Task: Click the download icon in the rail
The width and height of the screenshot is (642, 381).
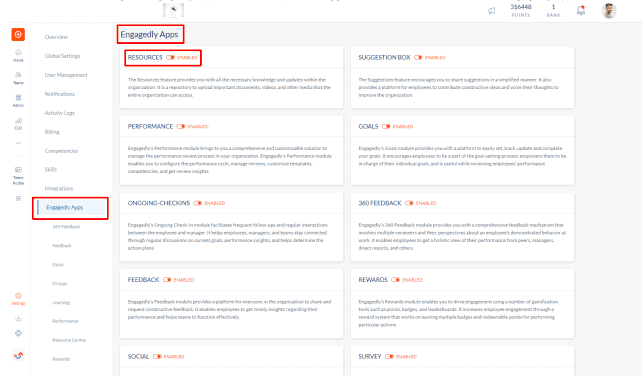Action: (18, 318)
